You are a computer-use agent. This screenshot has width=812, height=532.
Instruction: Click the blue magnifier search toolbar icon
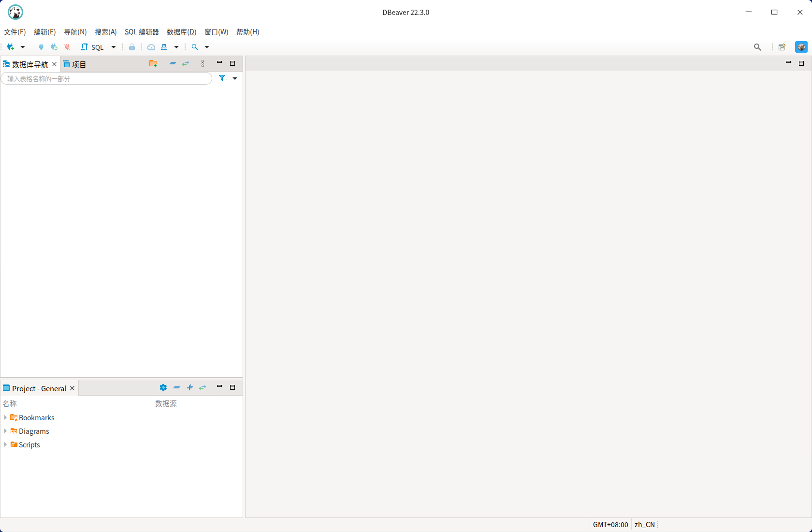(195, 47)
